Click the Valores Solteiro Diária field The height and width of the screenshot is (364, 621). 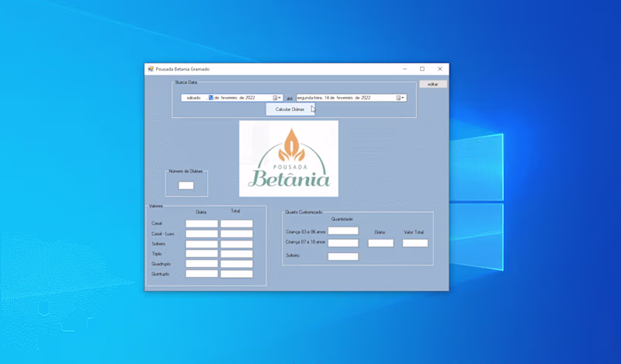(x=202, y=244)
